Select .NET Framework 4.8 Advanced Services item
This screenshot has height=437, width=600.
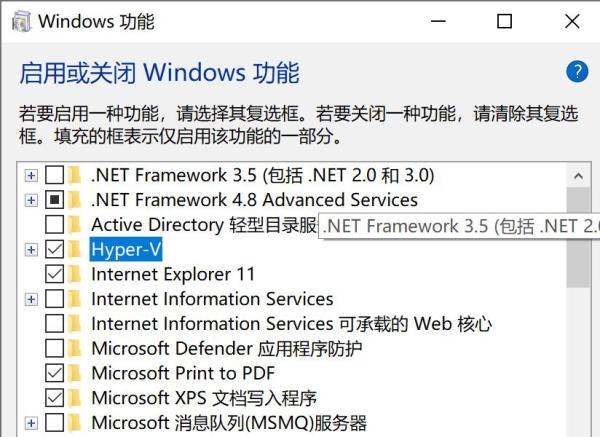(x=254, y=200)
